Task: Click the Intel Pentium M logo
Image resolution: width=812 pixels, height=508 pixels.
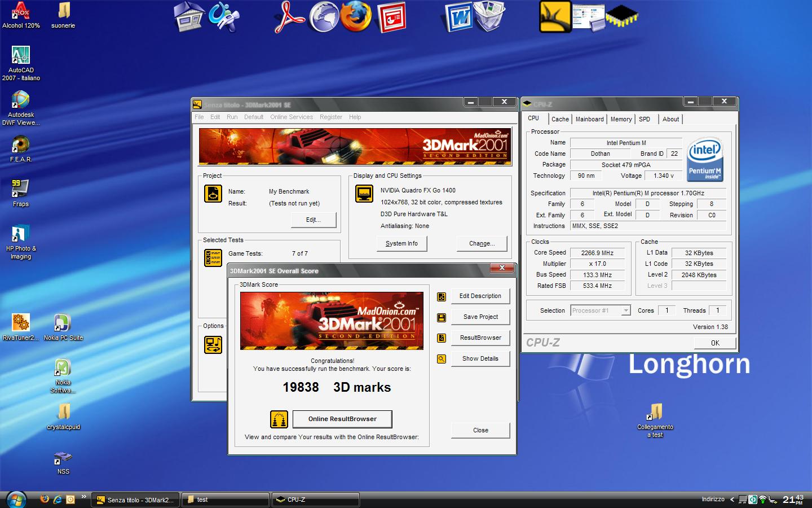Action: (x=705, y=160)
